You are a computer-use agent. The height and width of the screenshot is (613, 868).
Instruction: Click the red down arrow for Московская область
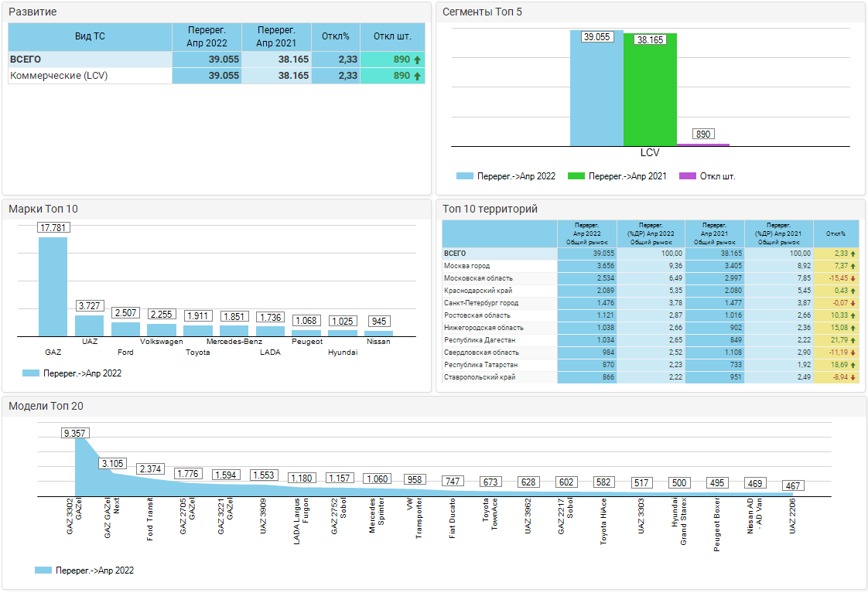pos(853,278)
